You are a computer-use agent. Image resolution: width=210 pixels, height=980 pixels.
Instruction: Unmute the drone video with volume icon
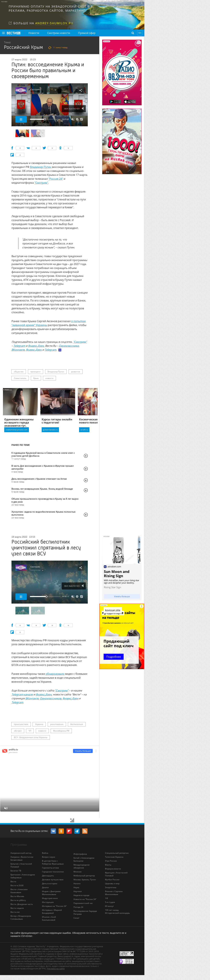[73, 597]
